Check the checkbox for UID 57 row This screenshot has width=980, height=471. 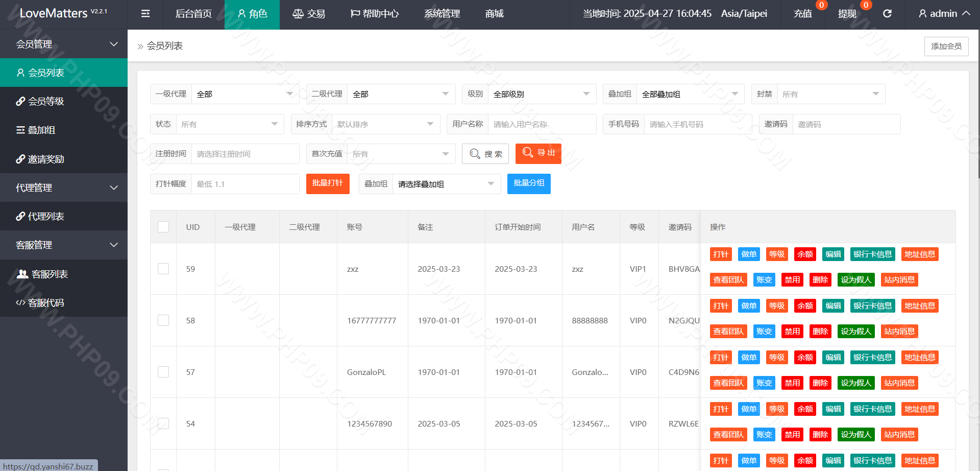[163, 372]
